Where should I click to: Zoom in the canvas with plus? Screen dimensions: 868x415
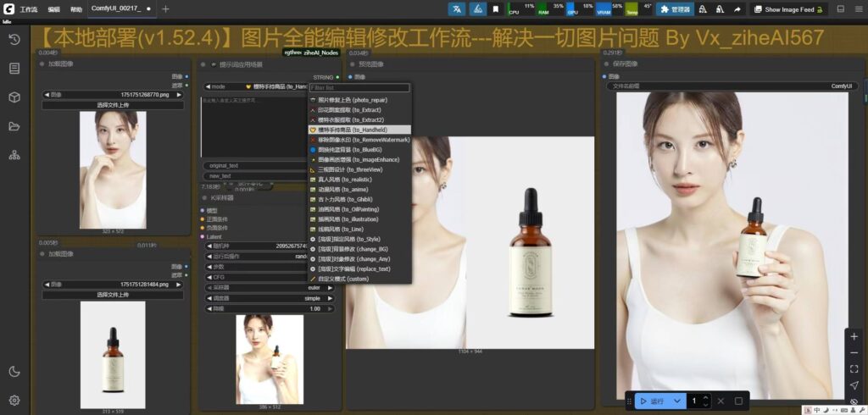(x=854, y=336)
